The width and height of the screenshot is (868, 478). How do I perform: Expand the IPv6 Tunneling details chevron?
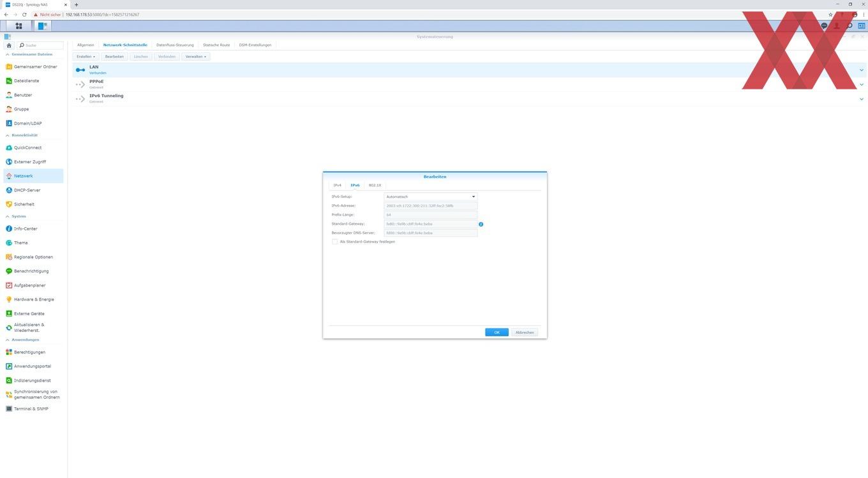tap(862, 99)
